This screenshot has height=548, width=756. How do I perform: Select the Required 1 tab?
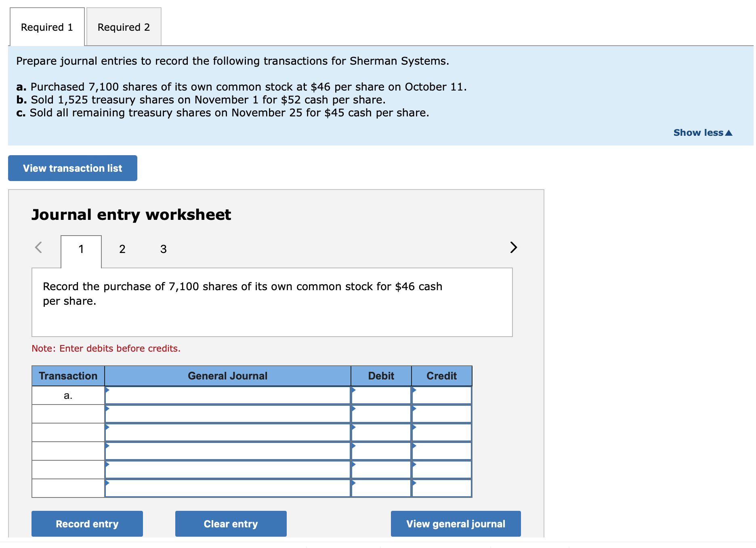click(47, 27)
